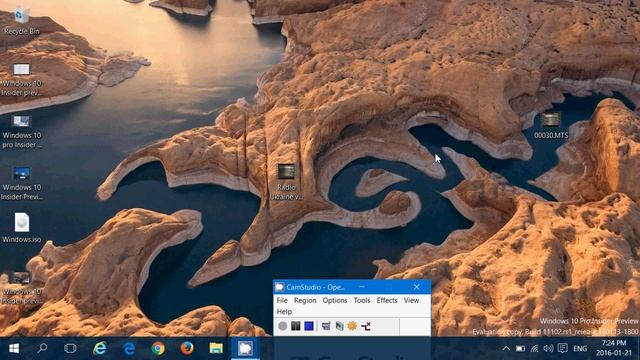Click the CamStudio swap format icon
Image resolution: width=640 pixels, height=360 pixels.
(x=366, y=326)
